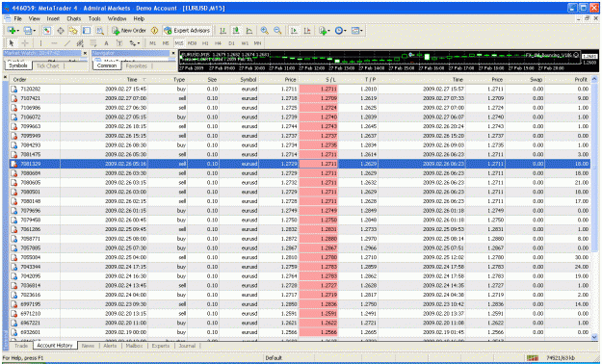Select the crosshair cursor tool
Image resolution: width=602 pixels, height=364 pixels.
tap(25, 43)
